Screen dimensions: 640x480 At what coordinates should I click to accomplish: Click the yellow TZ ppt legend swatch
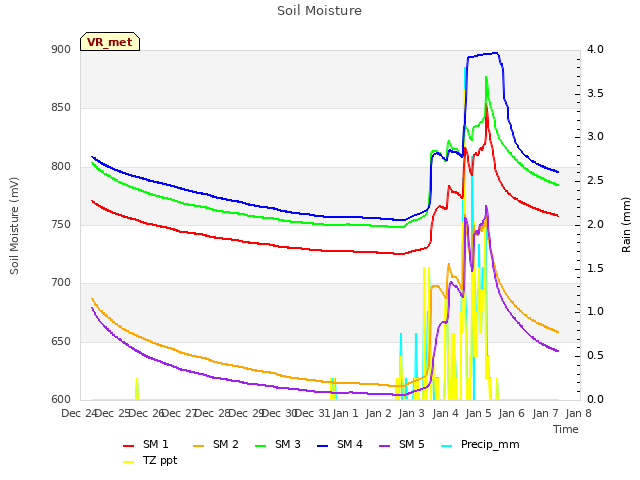click(129, 462)
